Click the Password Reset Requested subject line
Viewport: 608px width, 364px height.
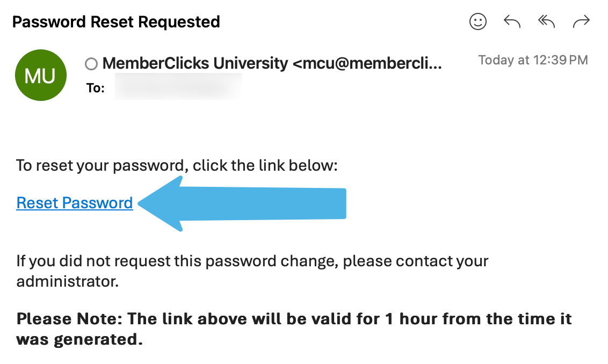click(x=116, y=21)
